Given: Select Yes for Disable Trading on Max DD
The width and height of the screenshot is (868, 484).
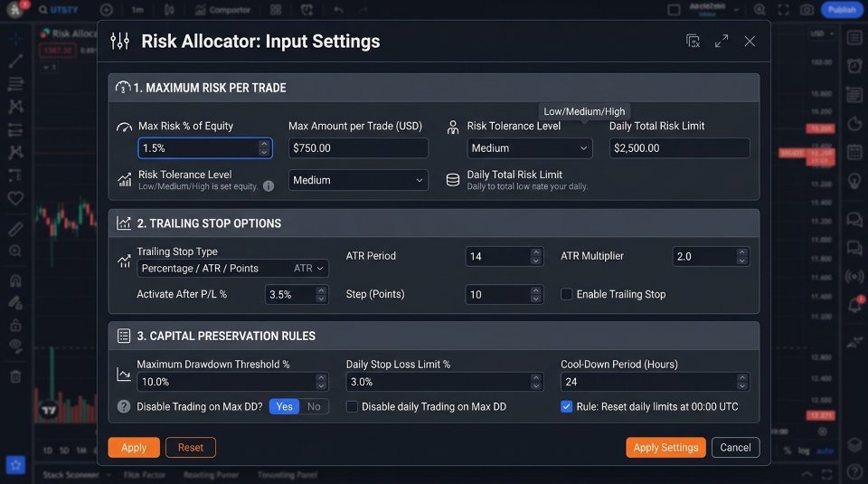Looking at the screenshot, I should click(x=284, y=406).
